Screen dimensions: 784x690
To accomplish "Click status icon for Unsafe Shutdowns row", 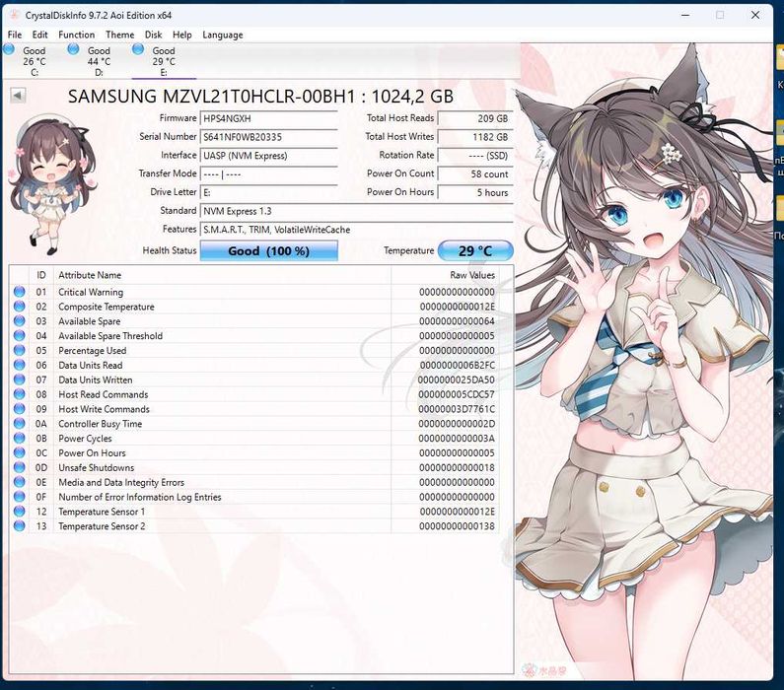I will (20, 467).
